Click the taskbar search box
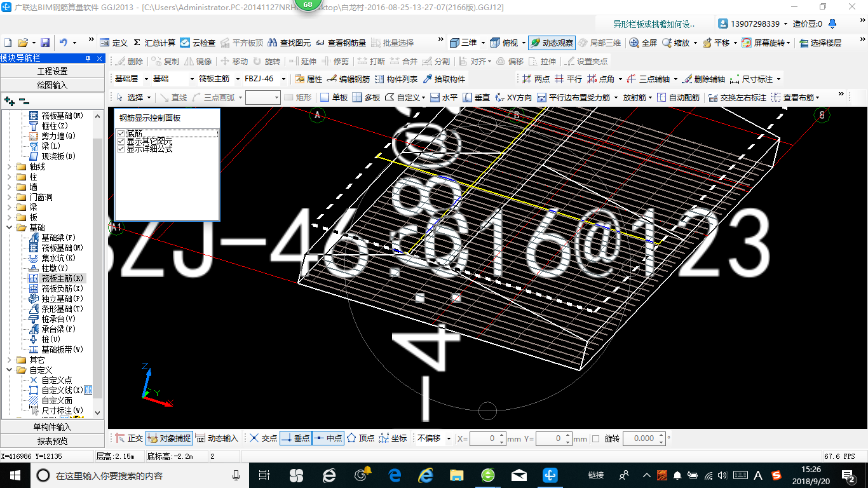868x488 pixels. tap(140, 475)
